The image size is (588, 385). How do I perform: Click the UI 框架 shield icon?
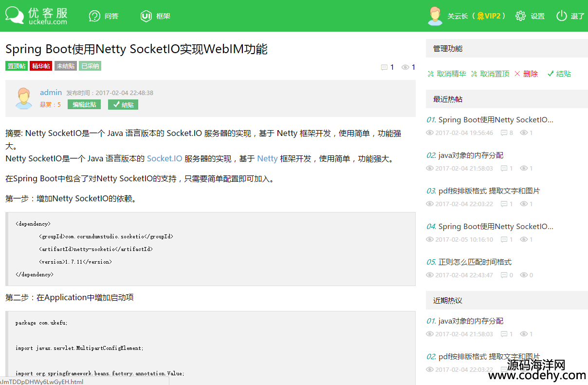pyautogui.click(x=146, y=16)
